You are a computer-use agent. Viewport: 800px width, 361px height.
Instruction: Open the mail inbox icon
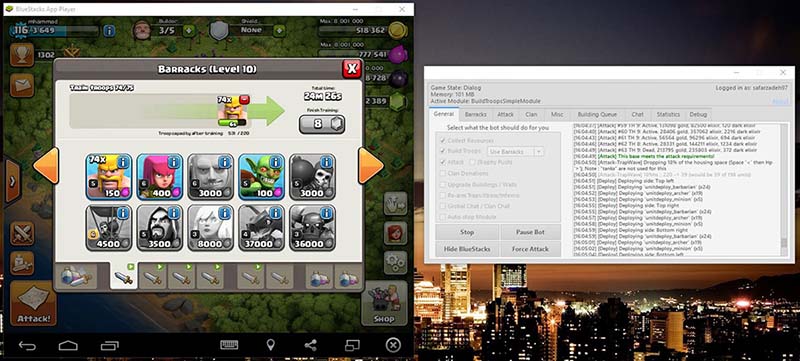tap(21, 85)
